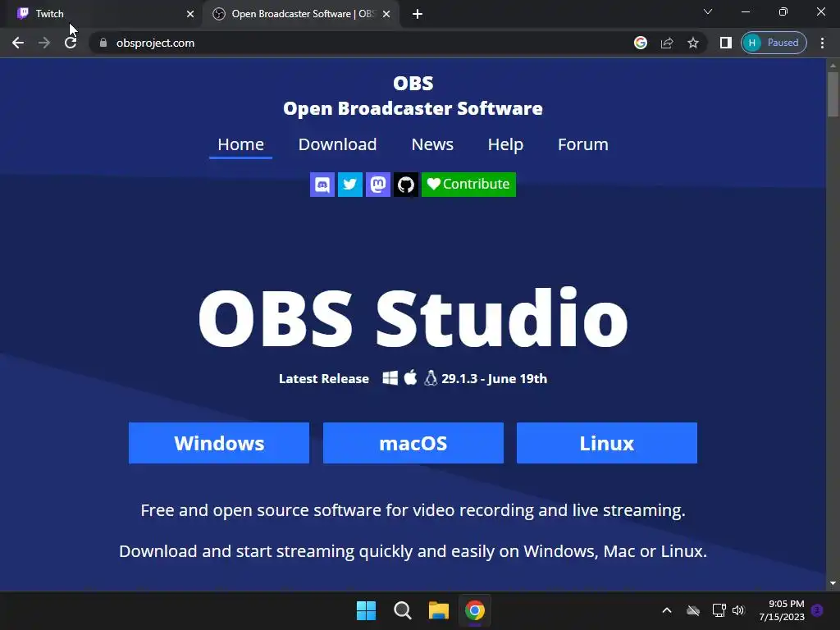This screenshot has width=840, height=630.
Task: Switch to the Twitch browser tab
Action: point(102,14)
